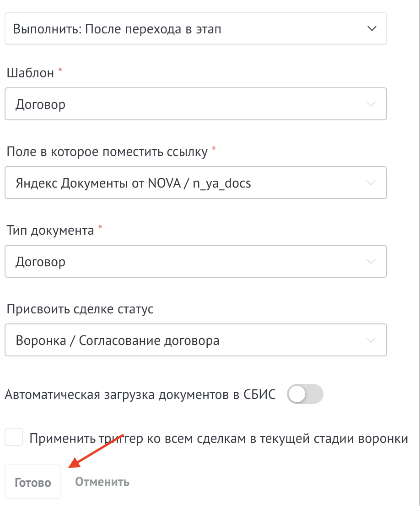Check the Применить триггер ко всем сделкам box
Viewport: 420px width, 506px height.
coord(14,437)
